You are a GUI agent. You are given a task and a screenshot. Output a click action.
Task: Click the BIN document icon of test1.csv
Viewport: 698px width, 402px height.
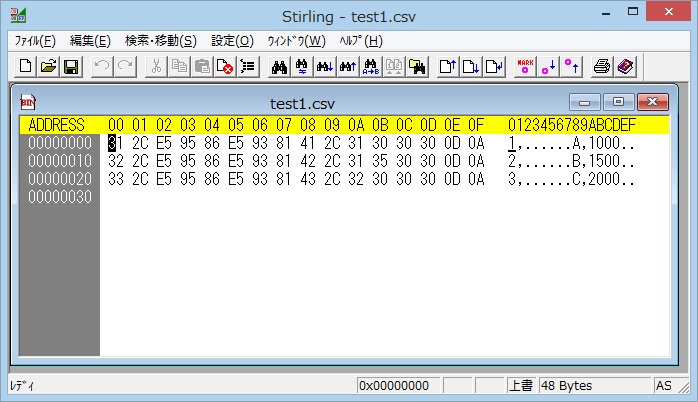point(28,102)
